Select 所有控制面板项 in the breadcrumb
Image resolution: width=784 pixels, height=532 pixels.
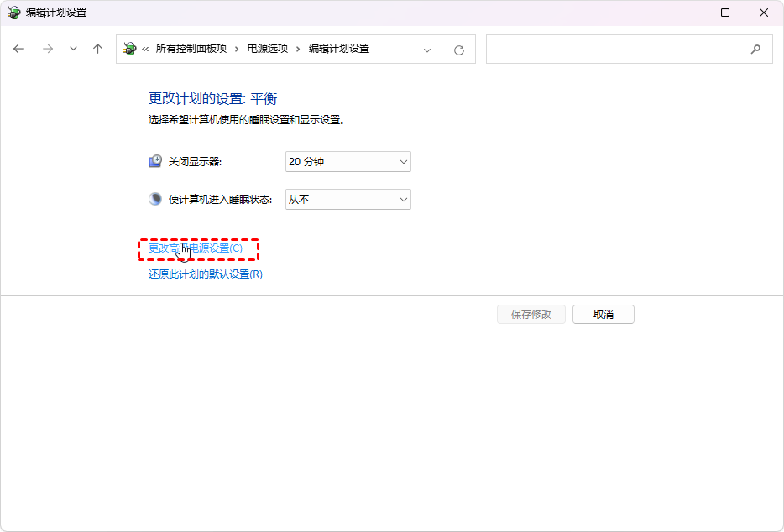click(x=191, y=49)
